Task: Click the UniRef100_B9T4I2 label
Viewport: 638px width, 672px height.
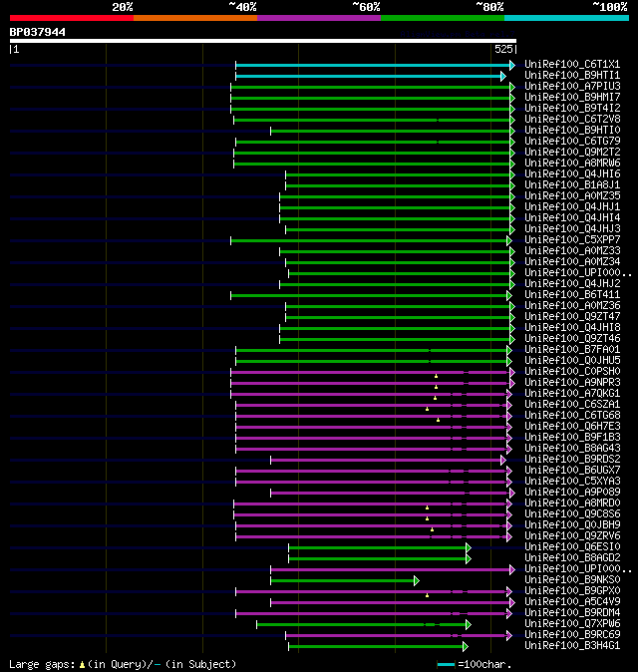Action: pos(572,108)
